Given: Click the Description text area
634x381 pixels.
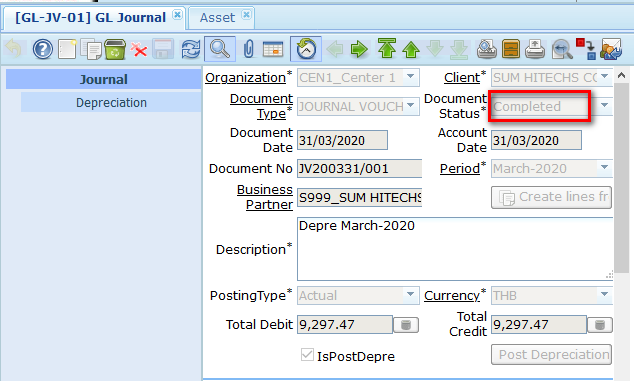Looking at the screenshot, I should point(455,249).
